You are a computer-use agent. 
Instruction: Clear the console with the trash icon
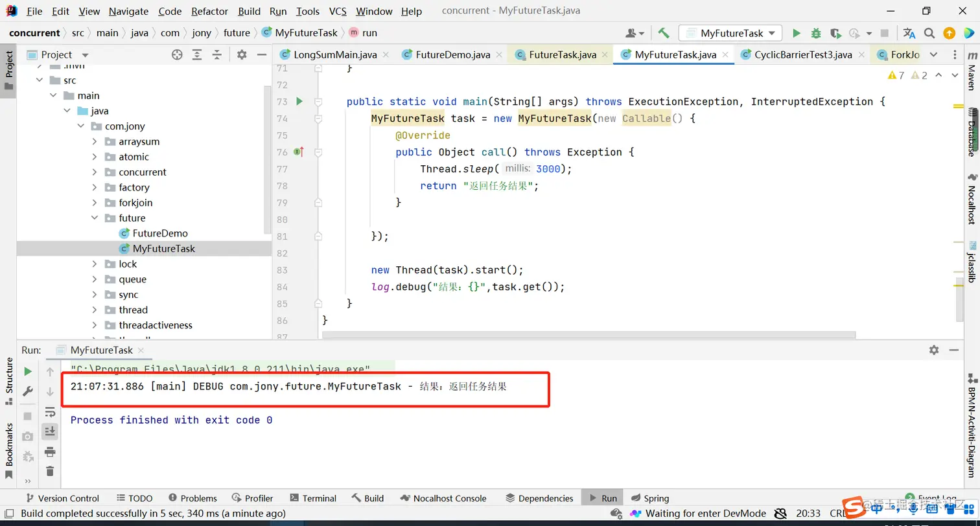click(x=50, y=471)
